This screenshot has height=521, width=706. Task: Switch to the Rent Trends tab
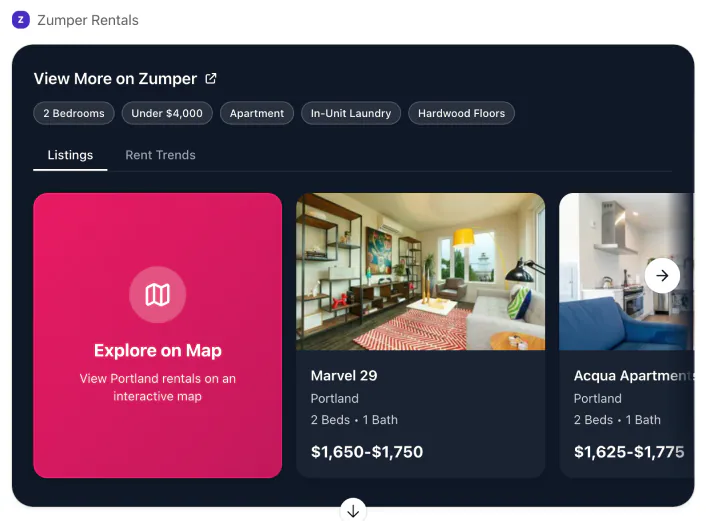click(160, 155)
